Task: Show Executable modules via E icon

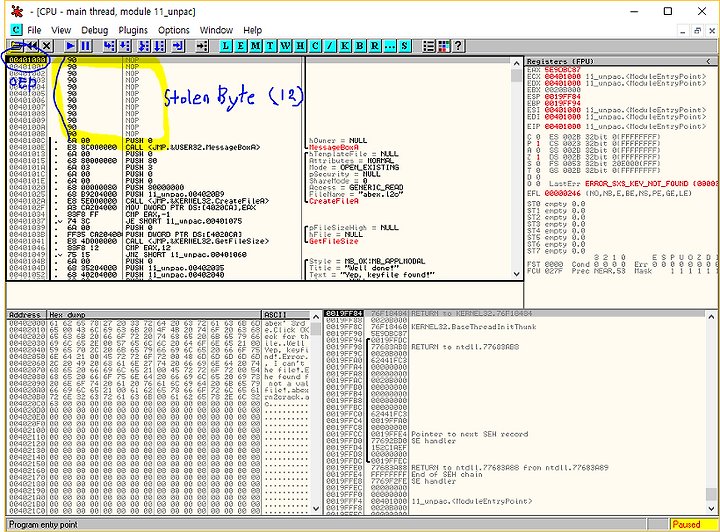Action: coord(241,46)
